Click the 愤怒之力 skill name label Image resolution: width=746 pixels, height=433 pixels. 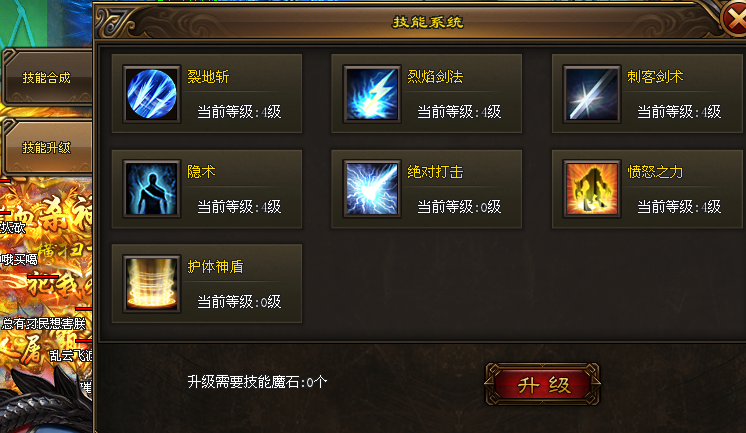655,172
